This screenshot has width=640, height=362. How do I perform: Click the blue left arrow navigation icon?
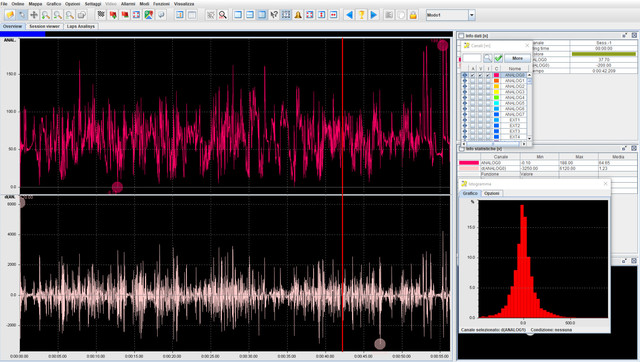pos(349,15)
